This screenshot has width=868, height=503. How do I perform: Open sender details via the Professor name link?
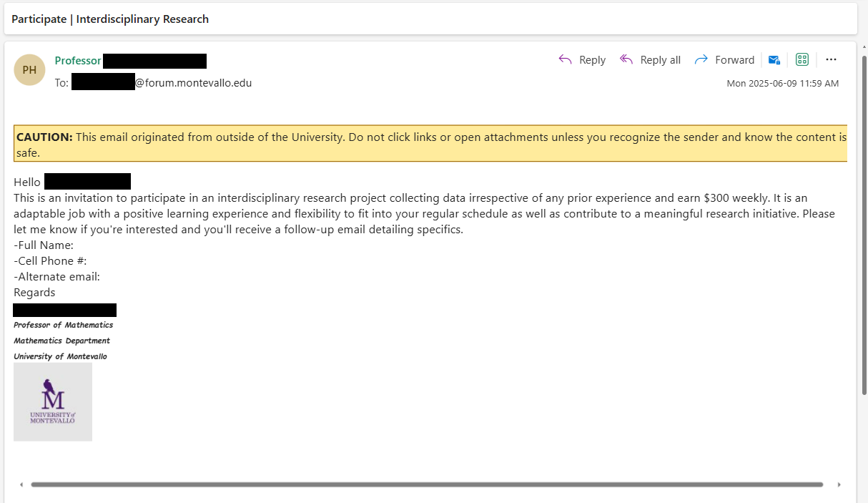[77, 60]
